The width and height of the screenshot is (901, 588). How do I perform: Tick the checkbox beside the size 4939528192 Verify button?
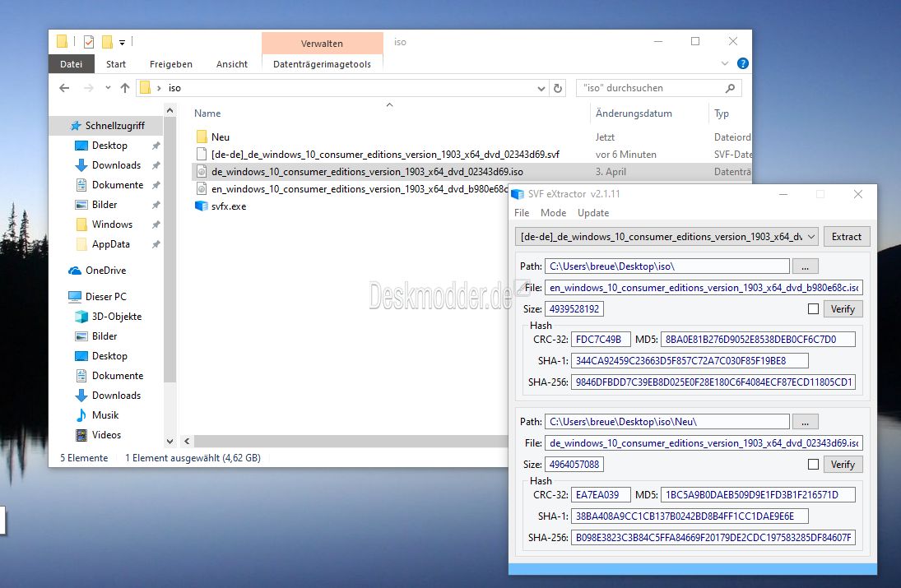pyautogui.click(x=813, y=309)
